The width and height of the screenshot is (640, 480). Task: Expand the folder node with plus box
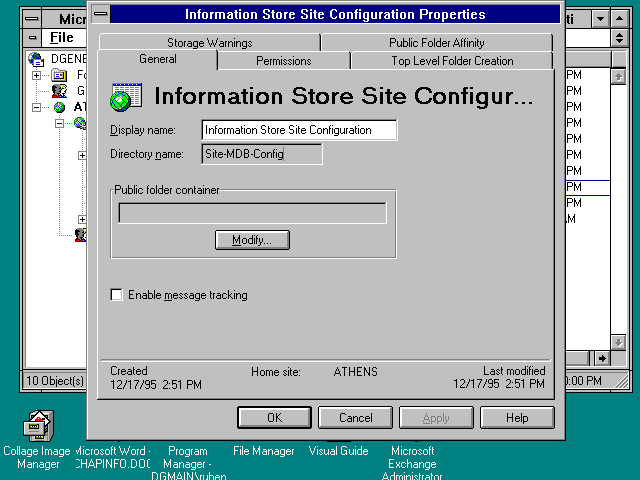point(36,75)
